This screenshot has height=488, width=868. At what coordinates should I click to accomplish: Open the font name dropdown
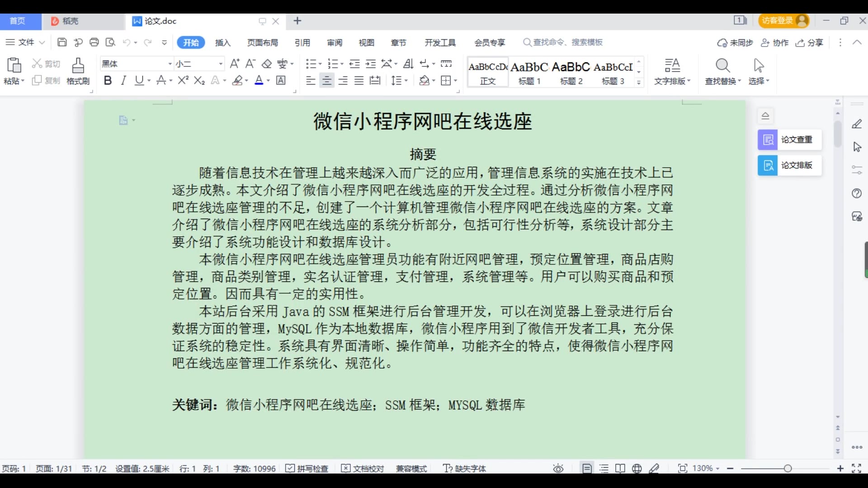pyautogui.click(x=170, y=64)
